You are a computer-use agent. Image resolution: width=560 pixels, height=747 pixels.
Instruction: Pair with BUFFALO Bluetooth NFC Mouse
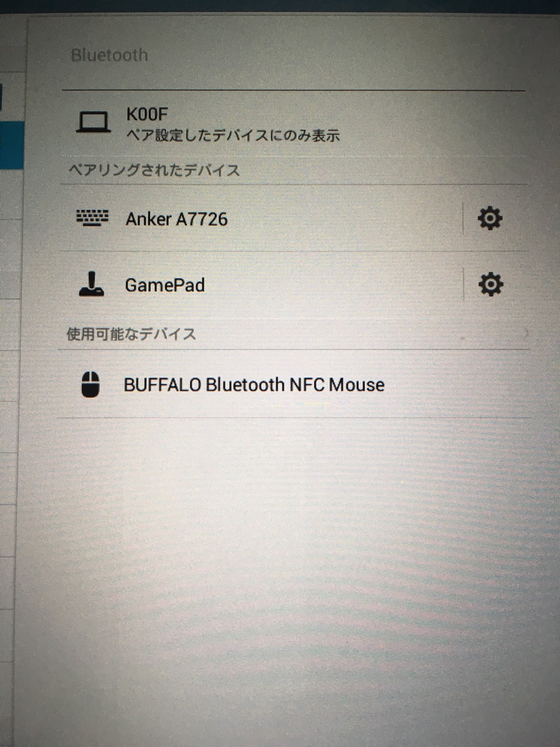tap(293, 385)
